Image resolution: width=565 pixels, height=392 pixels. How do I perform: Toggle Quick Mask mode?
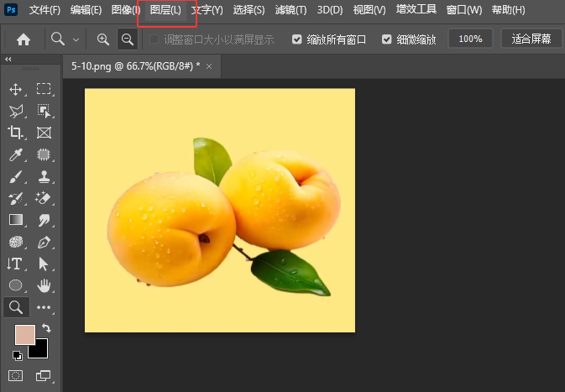tap(15, 376)
